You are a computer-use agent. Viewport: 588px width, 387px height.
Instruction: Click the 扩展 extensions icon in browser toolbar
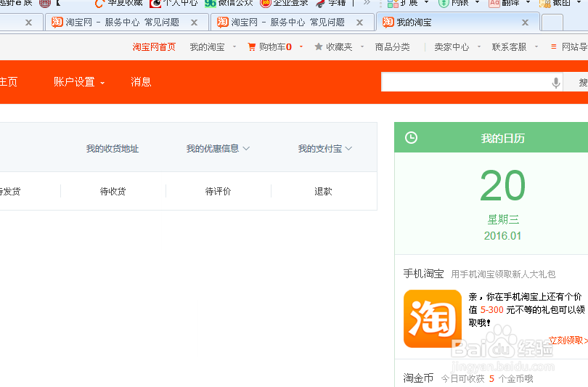(x=393, y=4)
